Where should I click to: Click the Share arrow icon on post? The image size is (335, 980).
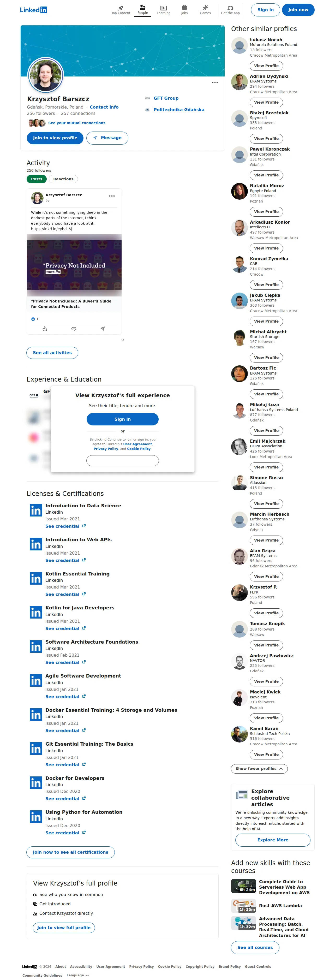pyautogui.click(x=103, y=329)
